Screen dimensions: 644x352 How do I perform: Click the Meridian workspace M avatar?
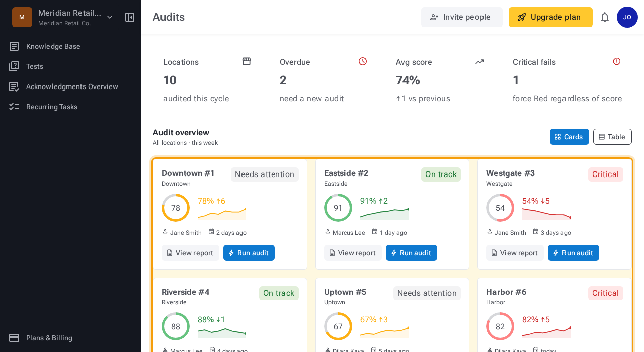point(22,17)
